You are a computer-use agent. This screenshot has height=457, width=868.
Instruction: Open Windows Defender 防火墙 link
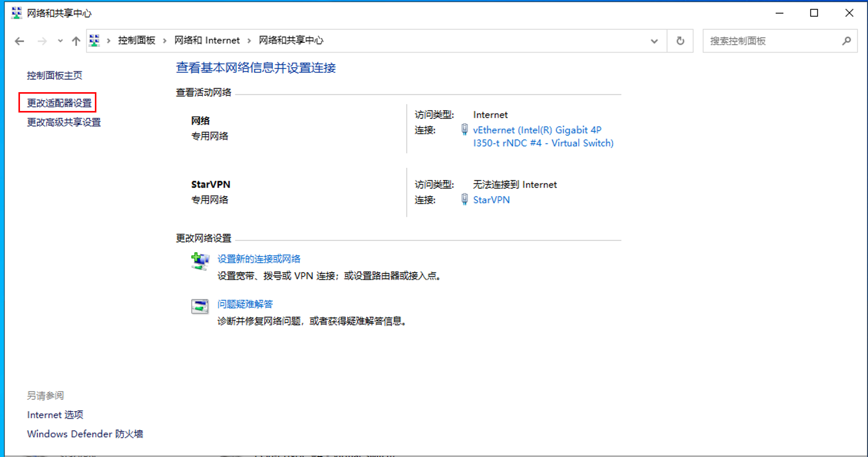[85, 434]
